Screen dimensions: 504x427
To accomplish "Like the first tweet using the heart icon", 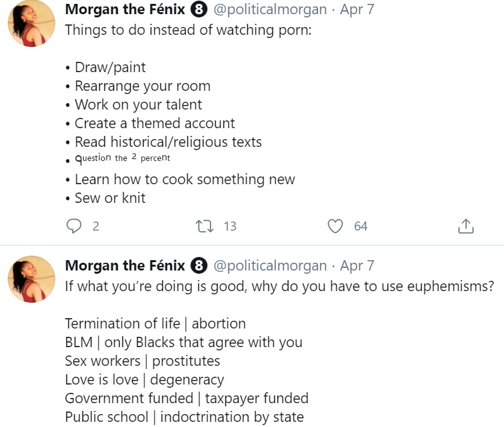I will (335, 226).
